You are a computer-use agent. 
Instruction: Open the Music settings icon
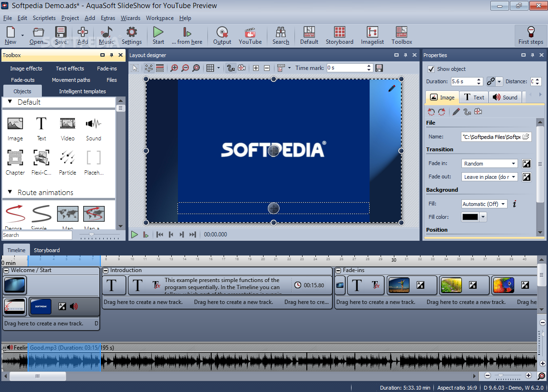[107, 36]
